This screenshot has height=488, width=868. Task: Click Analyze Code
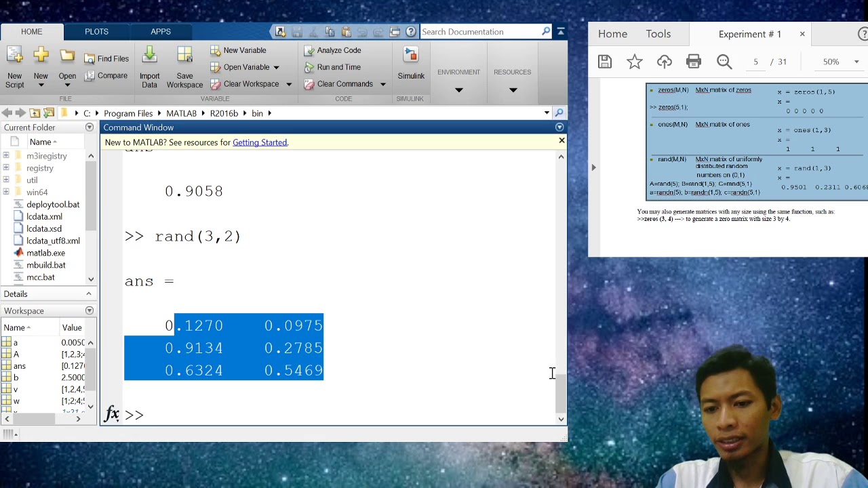(332, 50)
